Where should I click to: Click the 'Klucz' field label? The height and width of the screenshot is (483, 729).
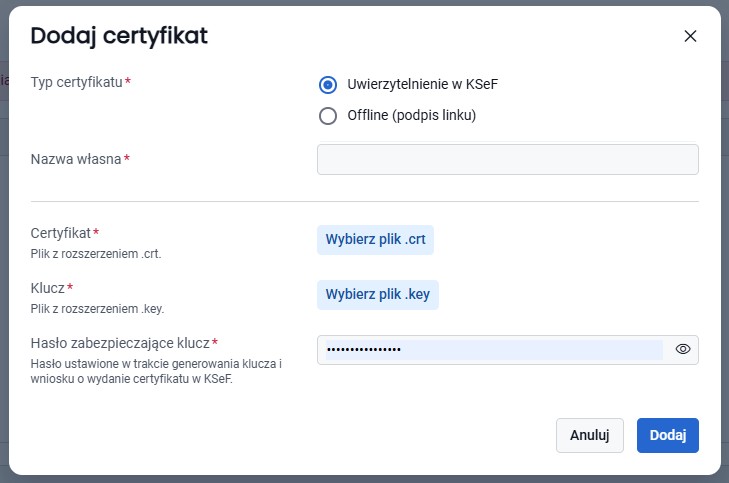[x=48, y=288]
